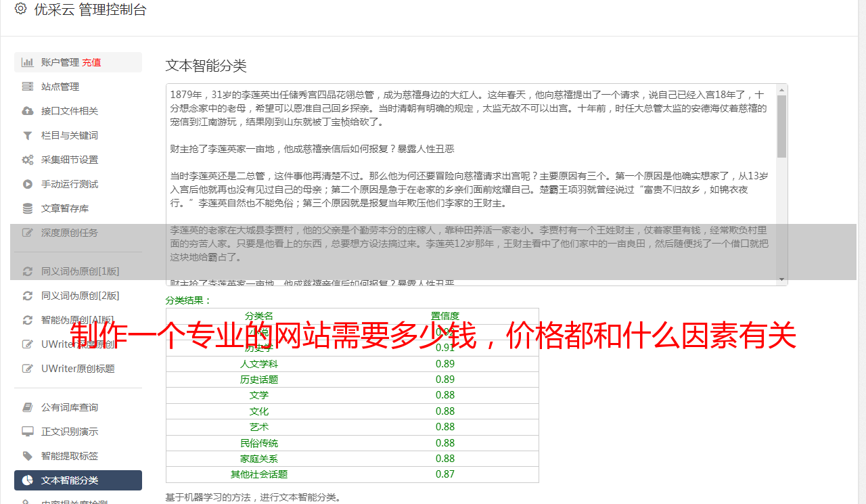Open UWriter深度原创 via its edit icon
This screenshot has width=866, height=504.
coord(28,344)
